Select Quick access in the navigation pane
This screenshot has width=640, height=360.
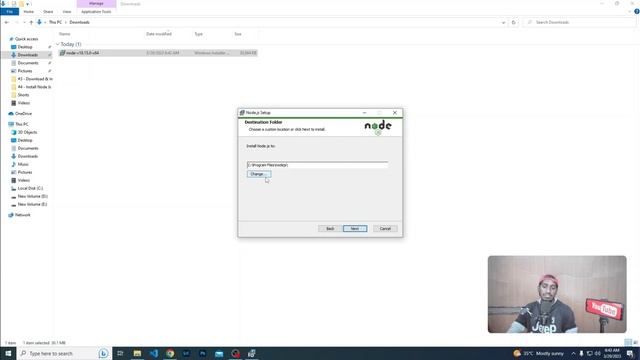pos(27,39)
